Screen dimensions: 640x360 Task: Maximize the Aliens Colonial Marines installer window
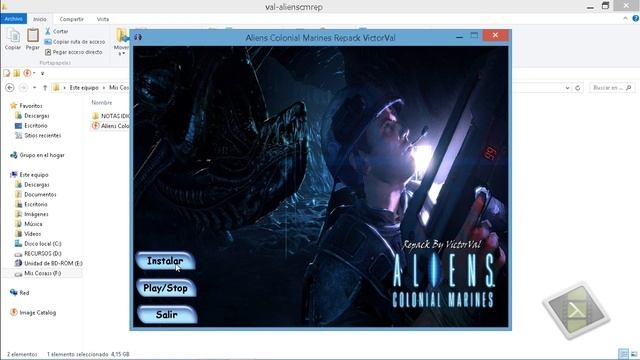pyautogui.click(x=474, y=36)
